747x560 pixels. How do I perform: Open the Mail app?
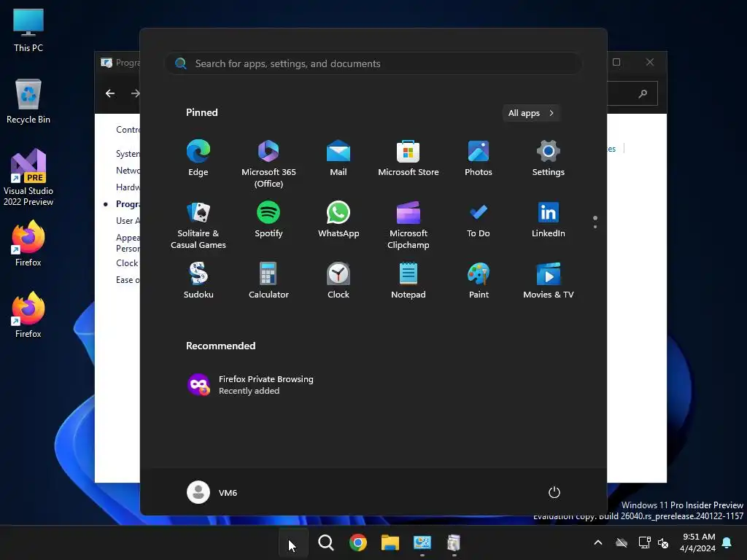[x=338, y=158]
